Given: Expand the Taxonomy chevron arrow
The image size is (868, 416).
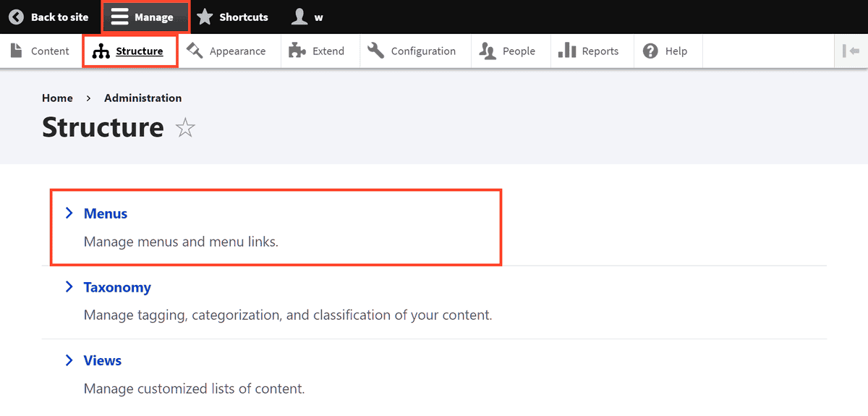Looking at the screenshot, I should (69, 286).
